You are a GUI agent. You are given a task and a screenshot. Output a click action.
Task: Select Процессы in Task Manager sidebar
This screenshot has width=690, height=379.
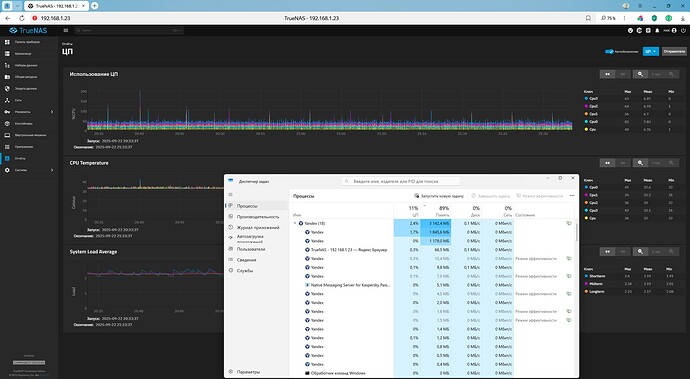click(x=257, y=206)
